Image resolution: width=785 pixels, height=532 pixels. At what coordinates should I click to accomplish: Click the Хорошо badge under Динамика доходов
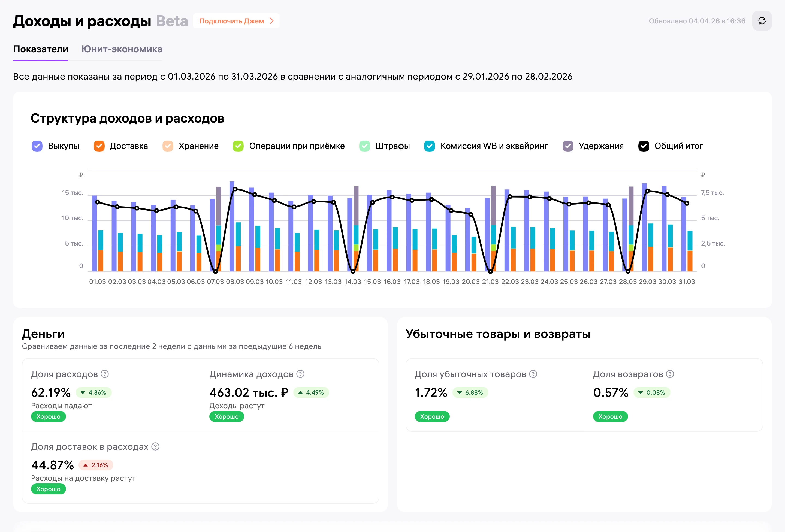[227, 416]
